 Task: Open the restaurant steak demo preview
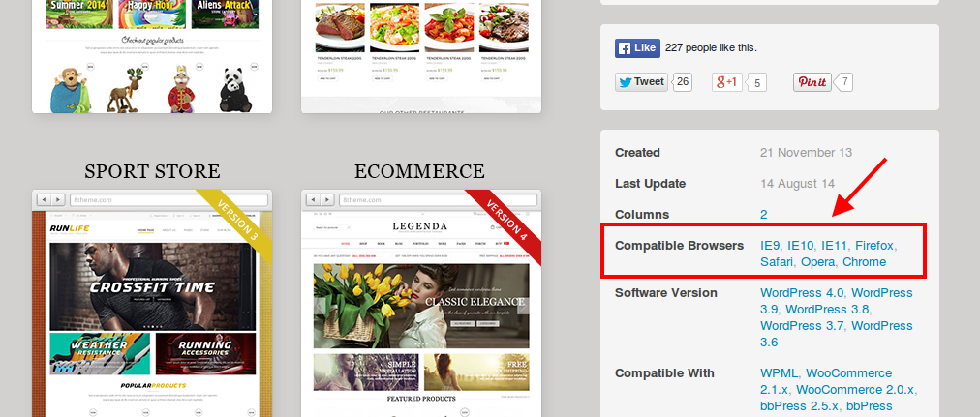(x=421, y=56)
